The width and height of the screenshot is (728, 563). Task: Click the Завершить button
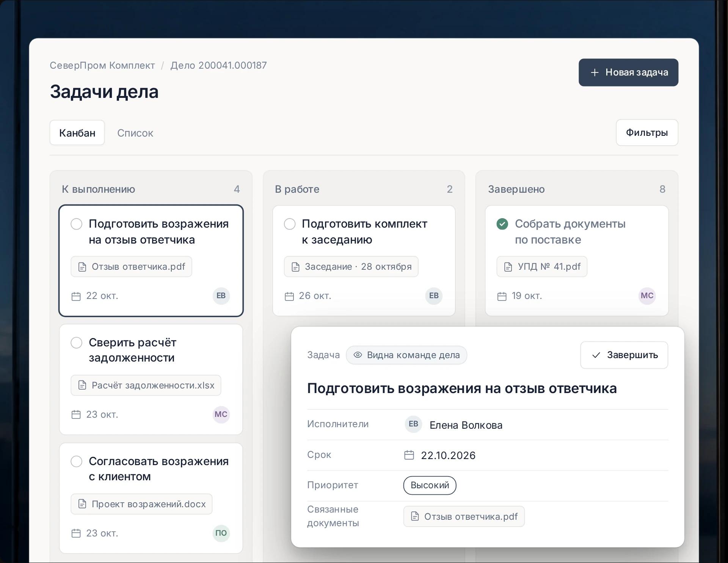[624, 355]
